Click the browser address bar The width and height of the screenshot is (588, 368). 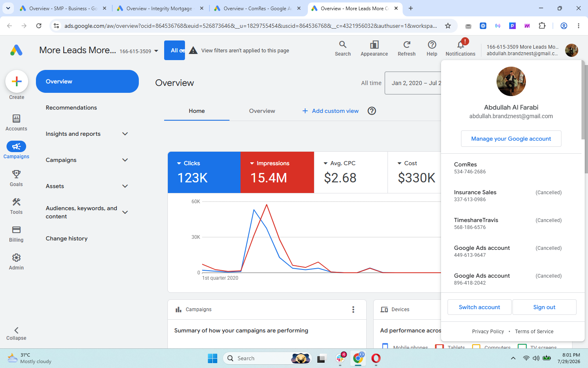[250, 26]
